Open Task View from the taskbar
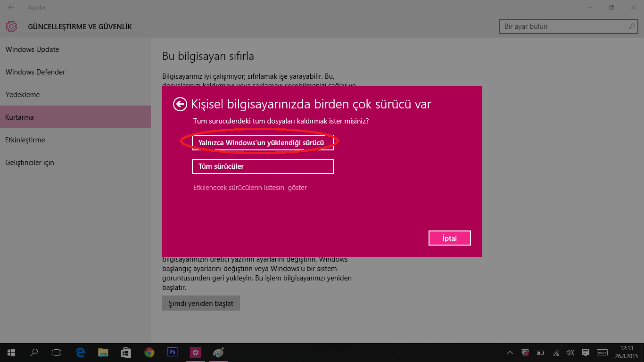Viewport: 644px width, 362px height. 57,353
